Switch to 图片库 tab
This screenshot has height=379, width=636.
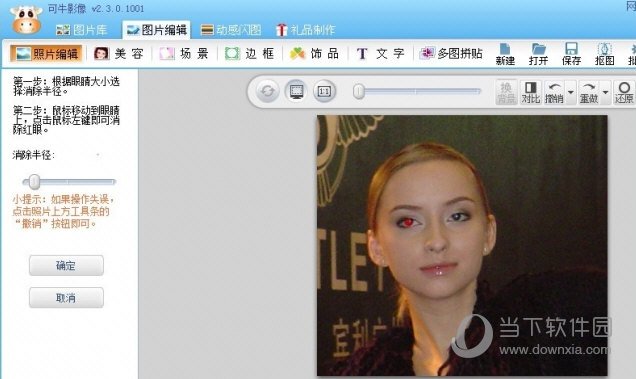click(x=82, y=30)
